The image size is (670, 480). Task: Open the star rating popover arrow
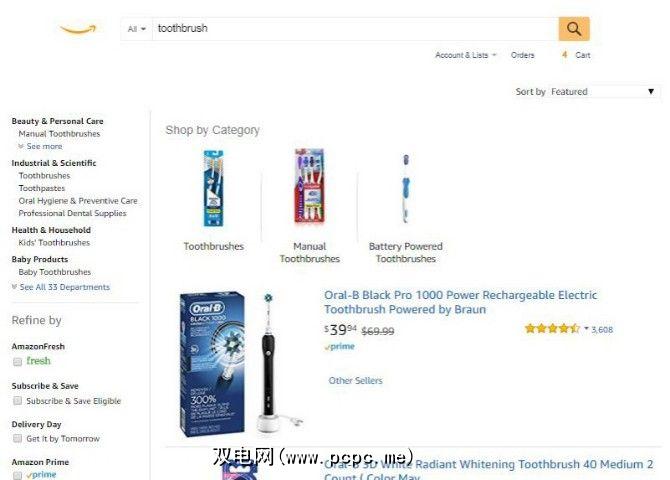pyautogui.click(x=586, y=329)
